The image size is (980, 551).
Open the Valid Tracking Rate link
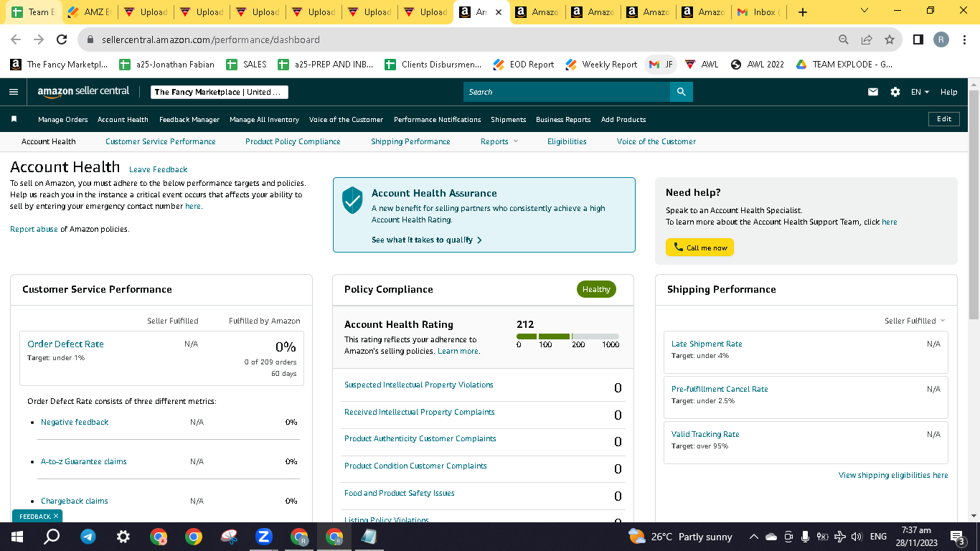coord(705,434)
